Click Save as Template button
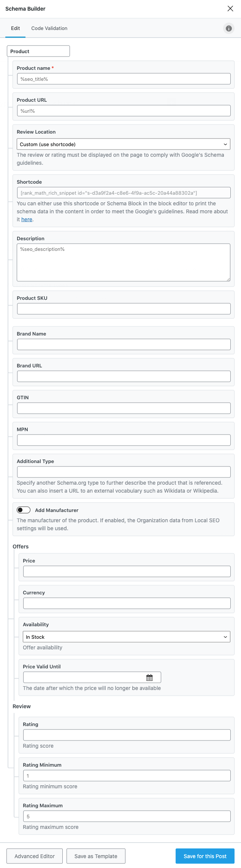Viewport: 241px width, 868px height. tap(96, 856)
